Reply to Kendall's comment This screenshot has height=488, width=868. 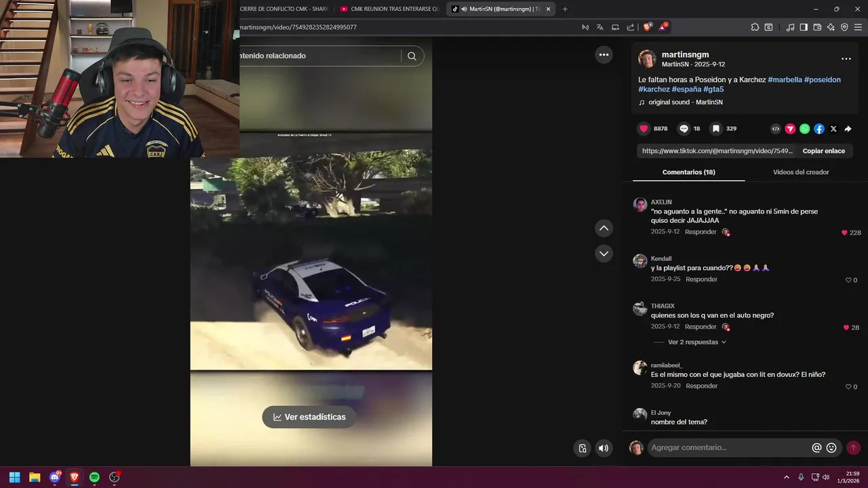click(701, 279)
